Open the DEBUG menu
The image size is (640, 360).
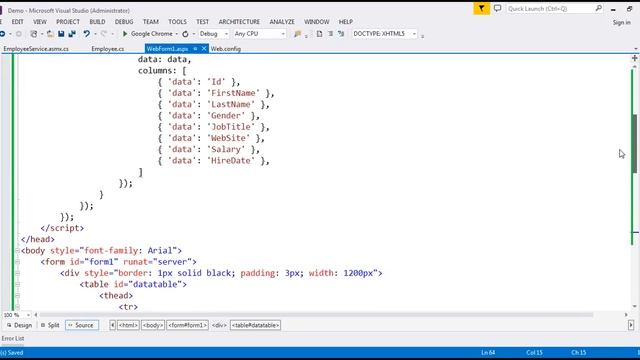click(x=124, y=22)
